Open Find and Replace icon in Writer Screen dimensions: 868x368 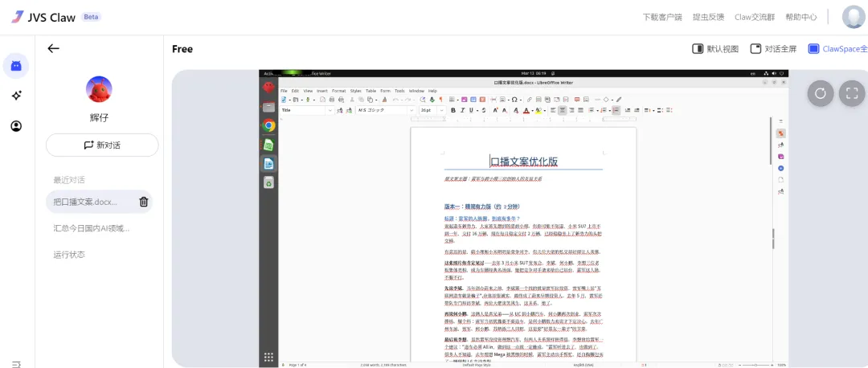(x=423, y=100)
